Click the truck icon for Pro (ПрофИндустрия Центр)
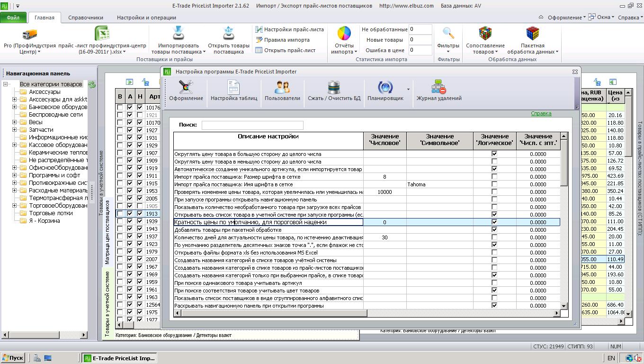This screenshot has height=364, width=644. (29, 34)
